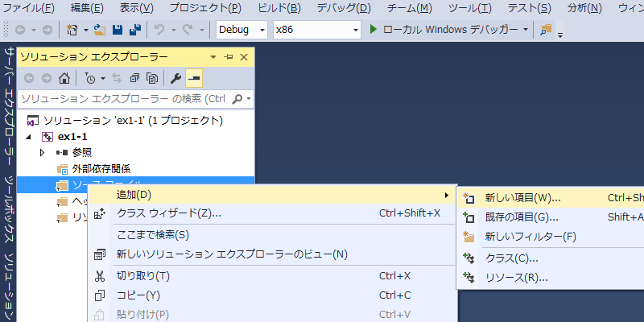644x322 pixels.
Task: Select 新しいフィルター(F) in the submenu
Action: (551, 237)
